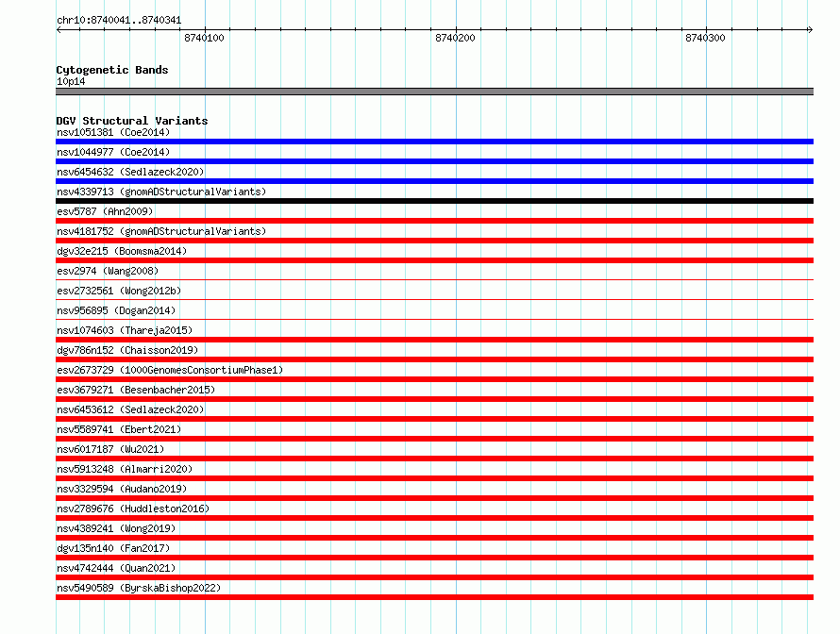Click the right arrow at ruler end
Image resolution: width=840 pixels, height=634 pixels.
click(x=810, y=30)
